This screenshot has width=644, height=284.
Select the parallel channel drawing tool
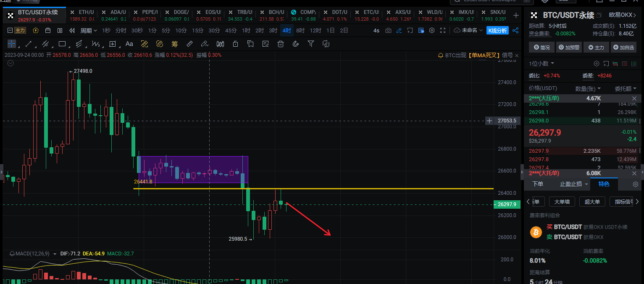(45, 44)
